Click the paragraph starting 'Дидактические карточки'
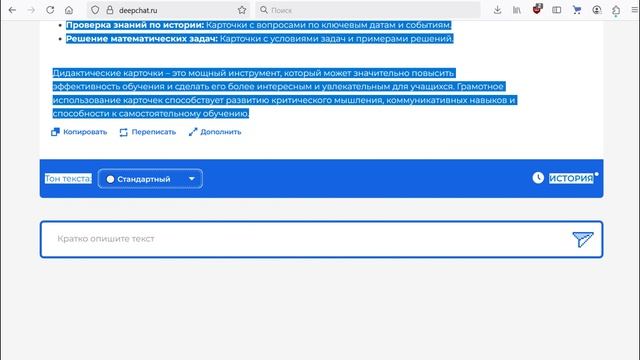The width and height of the screenshot is (640, 360). point(284,93)
